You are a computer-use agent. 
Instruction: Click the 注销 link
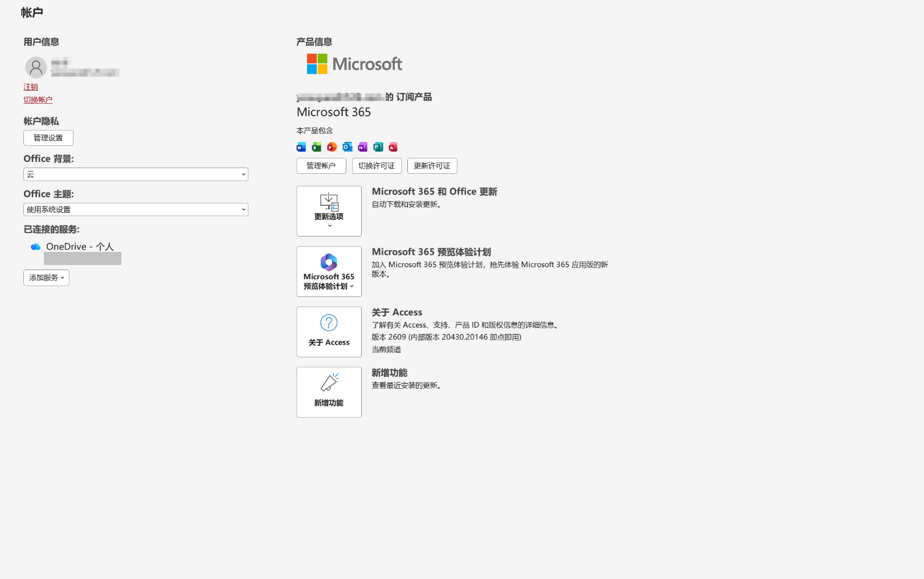pos(31,87)
